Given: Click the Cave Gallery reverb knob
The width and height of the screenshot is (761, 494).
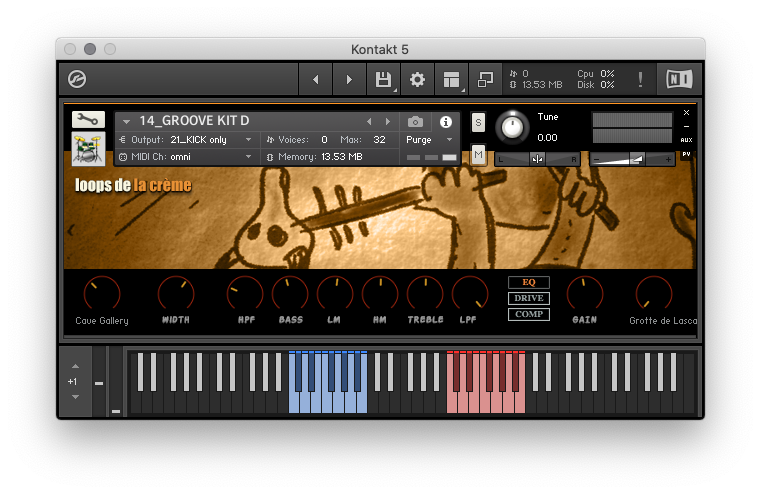Looking at the screenshot, I should (102, 294).
